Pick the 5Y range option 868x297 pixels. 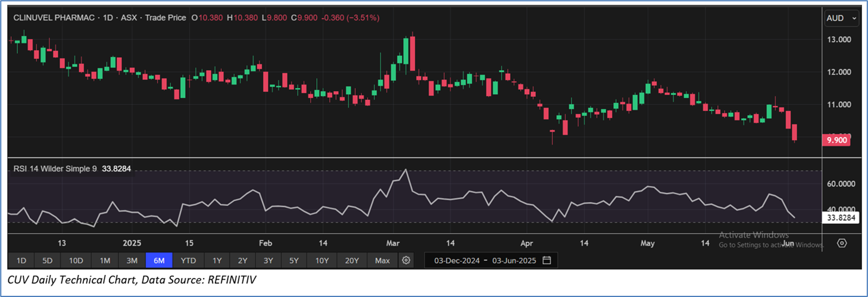click(295, 261)
